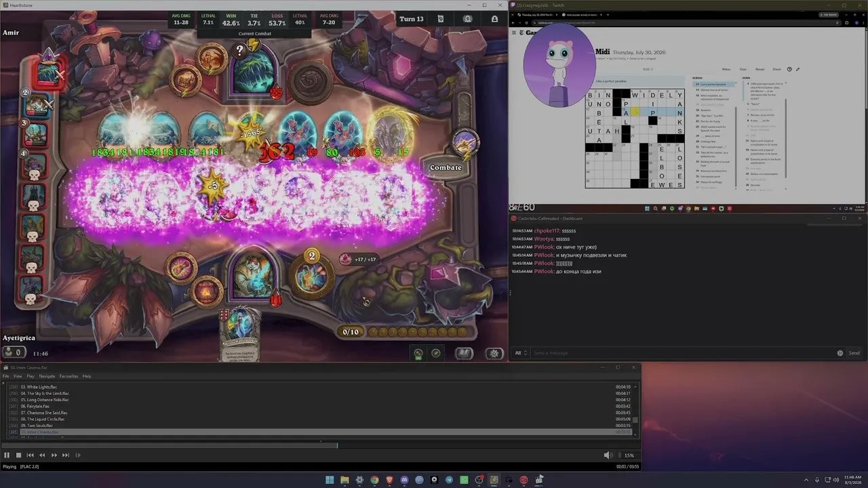Adjust the music player 15% volume control
The height and width of the screenshot is (488, 868).
pyautogui.click(x=629, y=455)
